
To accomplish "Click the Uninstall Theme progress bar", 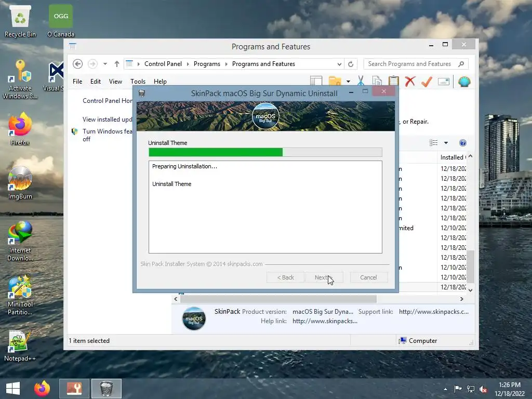I will [x=265, y=152].
